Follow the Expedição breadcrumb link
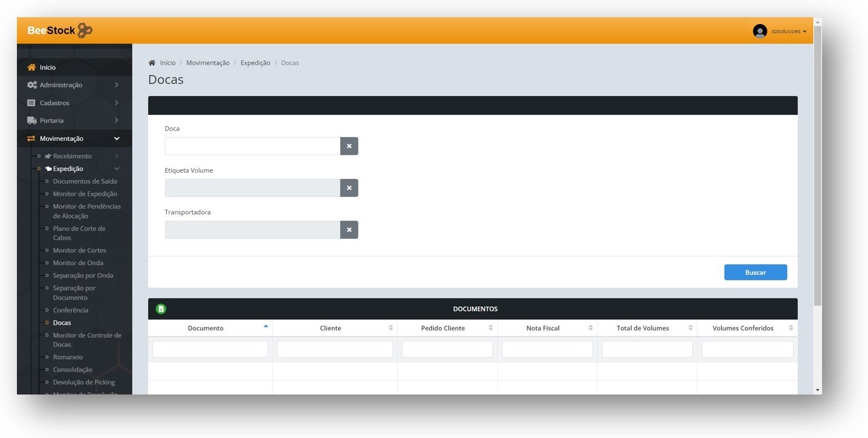 (255, 63)
